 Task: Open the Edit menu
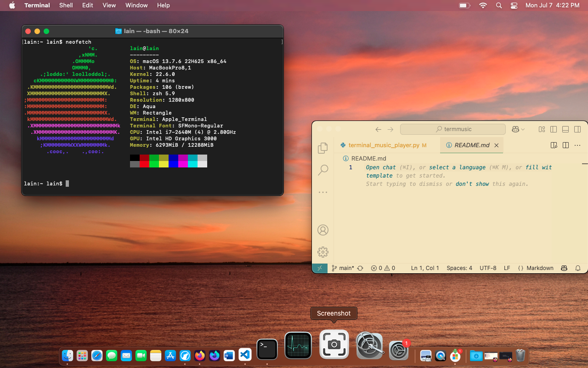pyautogui.click(x=88, y=6)
